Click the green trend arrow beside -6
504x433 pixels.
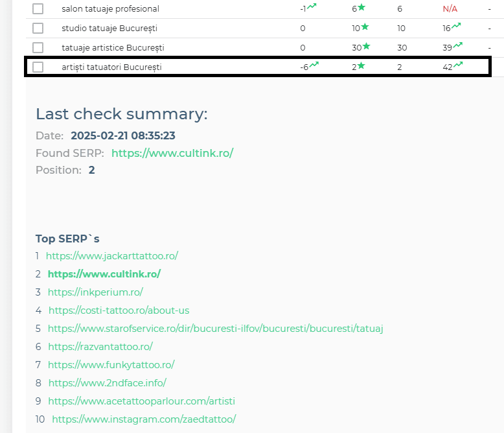[314, 65]
